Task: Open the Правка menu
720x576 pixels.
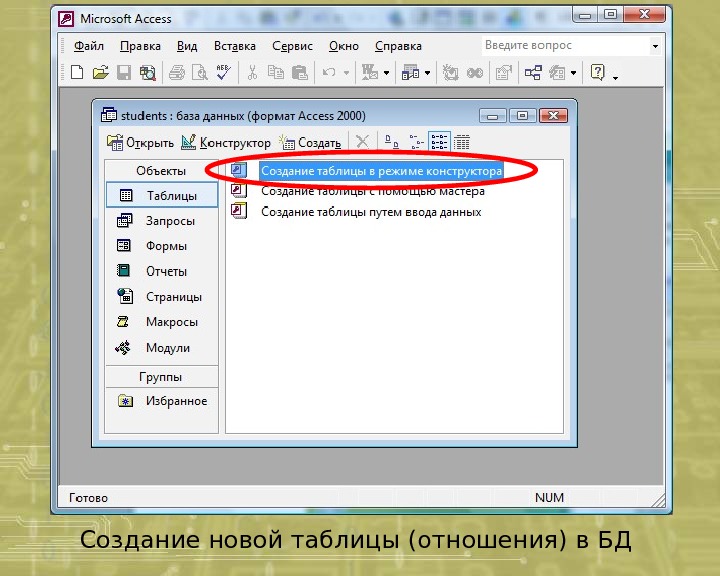Action: pos(140,46)
